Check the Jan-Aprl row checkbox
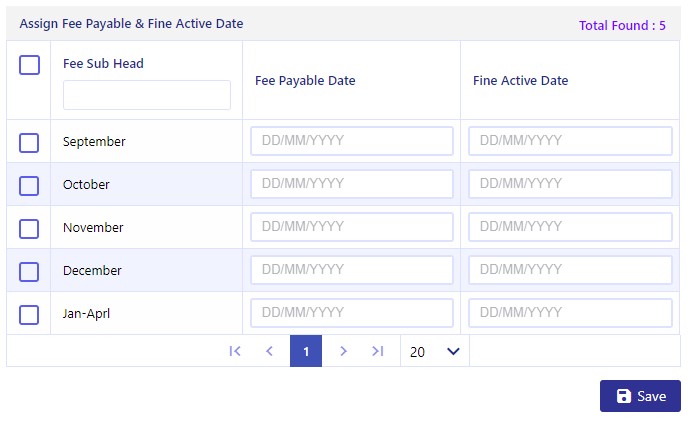The width and height of the screenshot is (697, 428). [x=29, y=314]
